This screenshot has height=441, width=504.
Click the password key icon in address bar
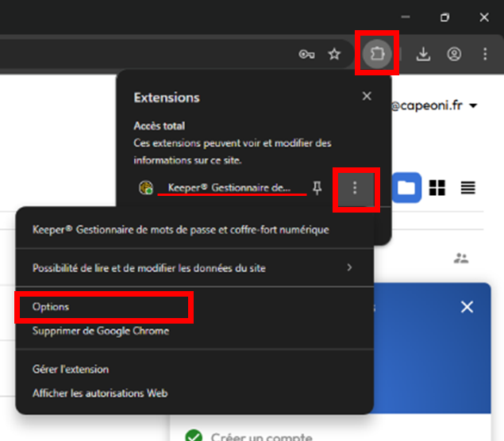click(306, 54)
